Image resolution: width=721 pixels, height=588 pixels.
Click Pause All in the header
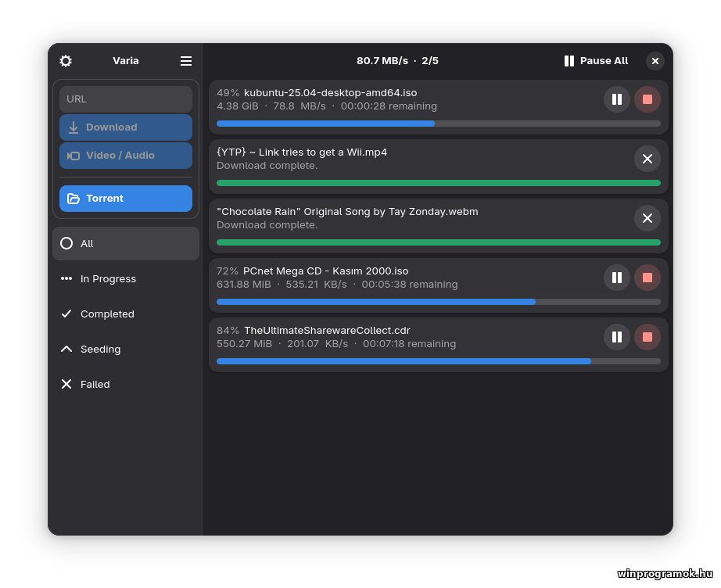(x=597, y=61)
